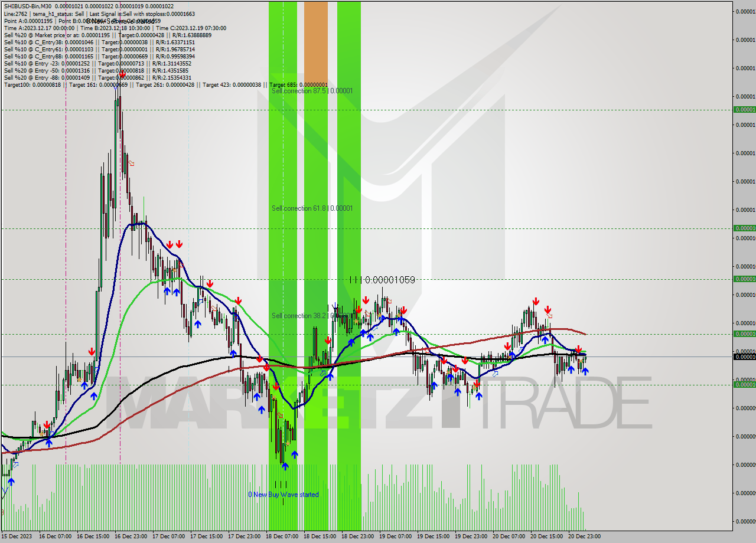Click the black current-price tag on the price axis
The height and width of the screenshot is (543, 756).
coord(744,356)
